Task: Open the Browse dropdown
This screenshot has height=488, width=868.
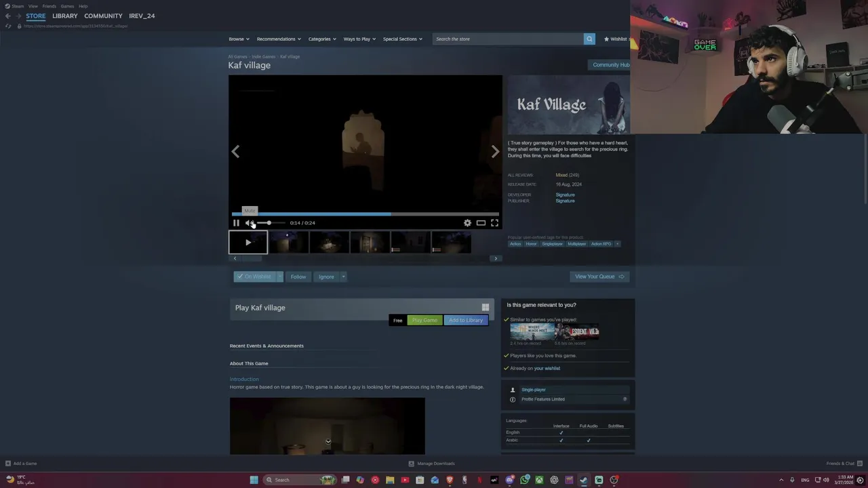Action: coord(239,39)
